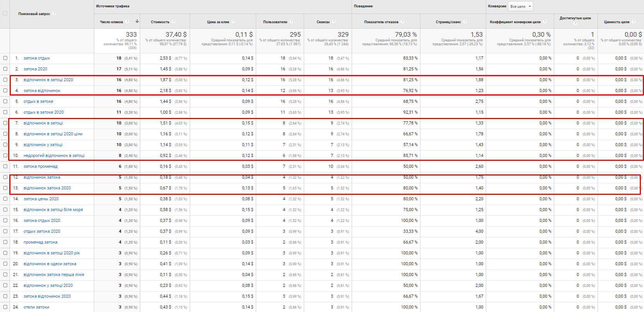The height and width of the screenshot is (312, 644).
Task: Open query затока відпочинок 2020
Action: coord(47,296)
